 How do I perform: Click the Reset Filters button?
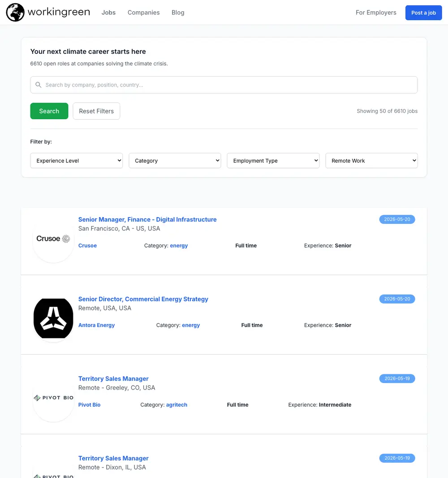[96, 111]
